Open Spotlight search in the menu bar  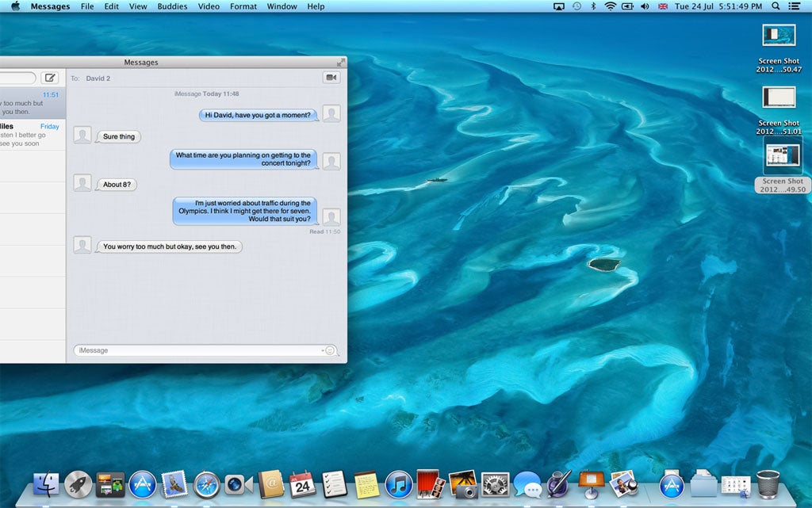click(x=775, y=6)
